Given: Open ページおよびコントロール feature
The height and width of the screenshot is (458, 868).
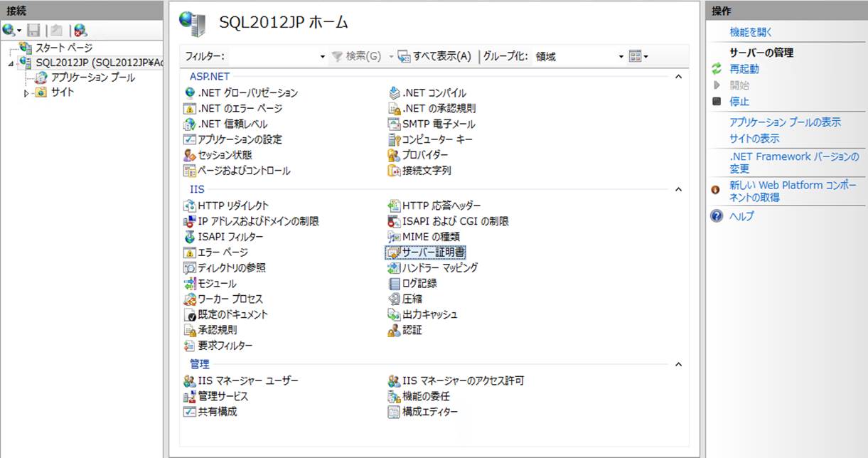Looking at the screenshot, I should coord(237,171).
